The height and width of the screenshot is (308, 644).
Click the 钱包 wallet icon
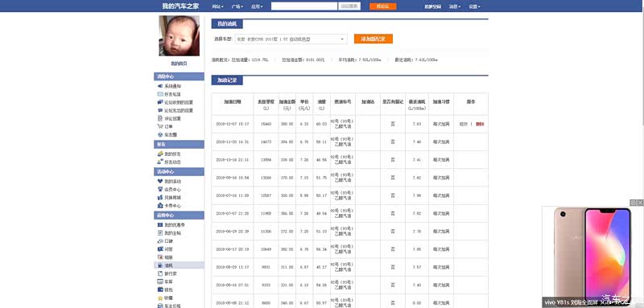[x=160, y=290]
